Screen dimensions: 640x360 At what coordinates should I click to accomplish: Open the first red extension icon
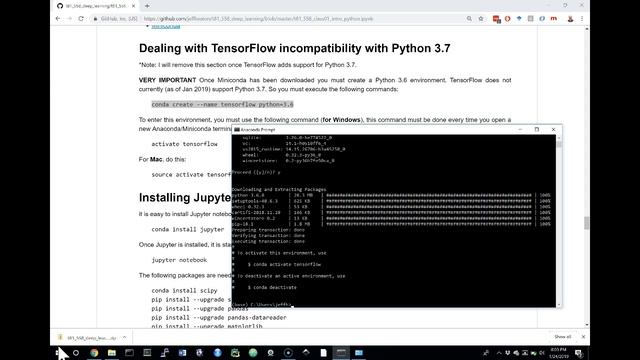click(496, 19)
